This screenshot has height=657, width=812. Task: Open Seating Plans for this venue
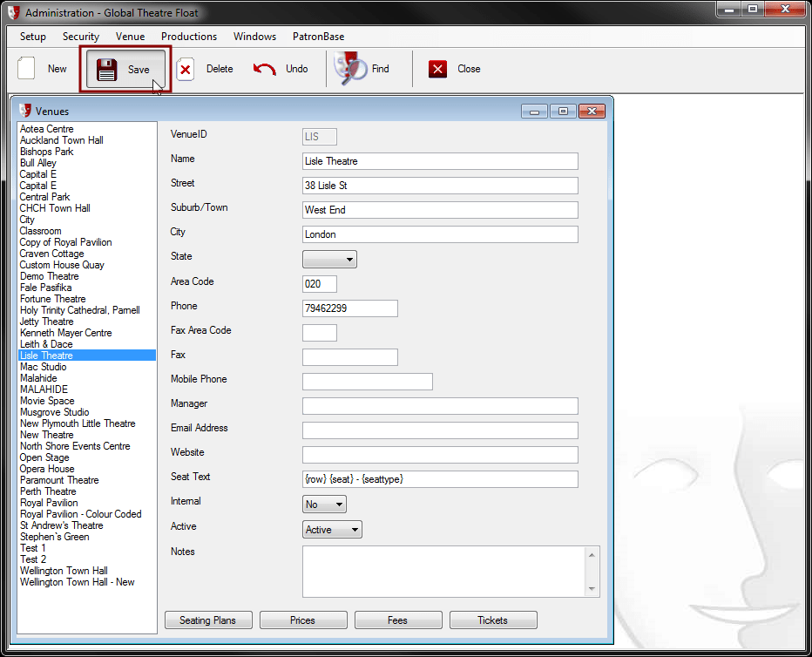coord(208,620)
